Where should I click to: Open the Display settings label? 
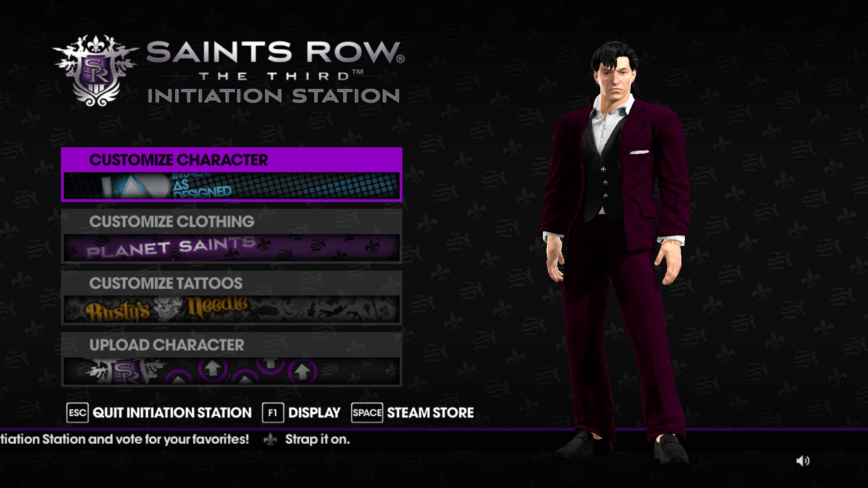pos(314,413)
